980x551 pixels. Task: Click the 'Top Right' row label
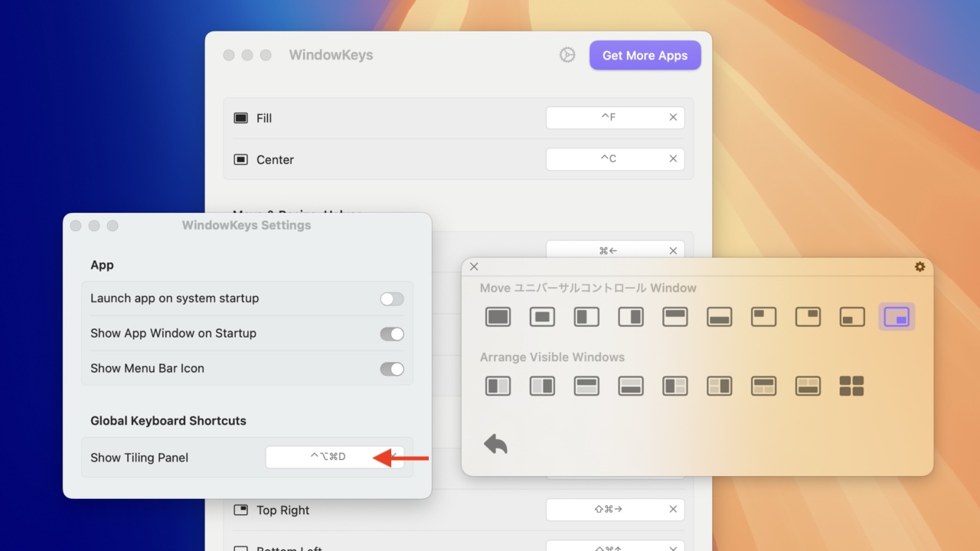(283, 510)
